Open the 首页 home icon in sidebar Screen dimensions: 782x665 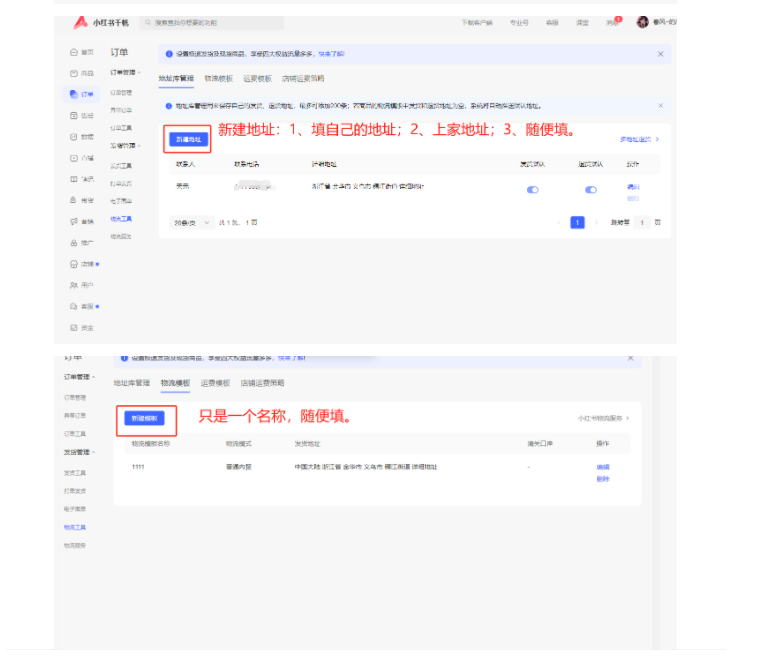(74, 52)
